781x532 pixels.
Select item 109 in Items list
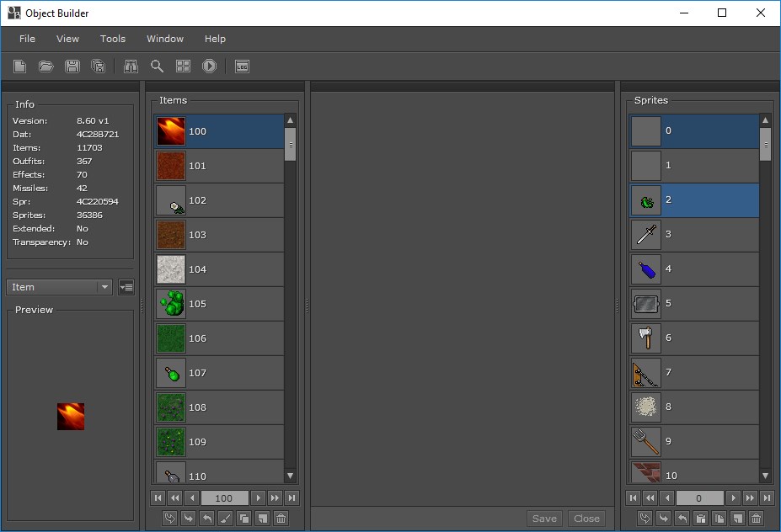click(x=219, y=442)
